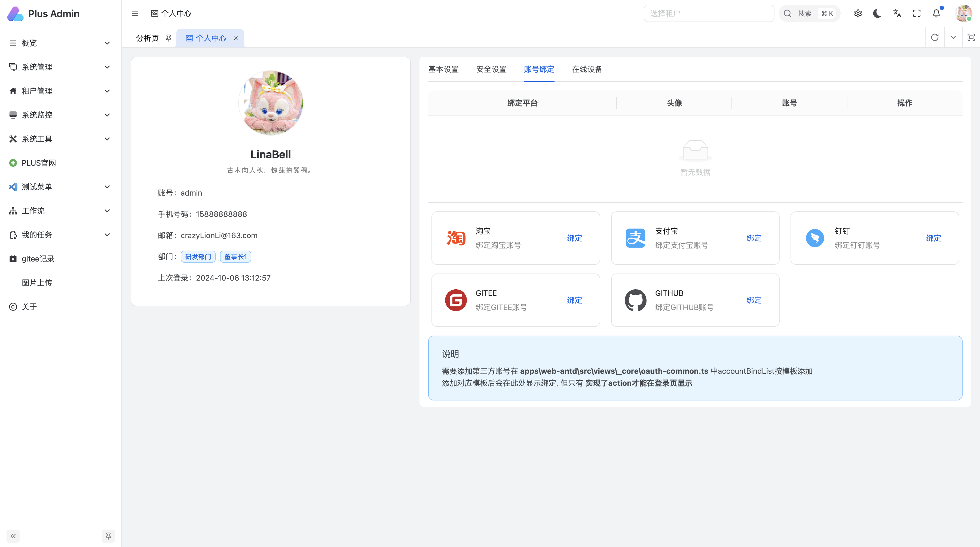Switch to the 安全设置 tab
This screenshot has height=547, width=980.
(491, 69)
